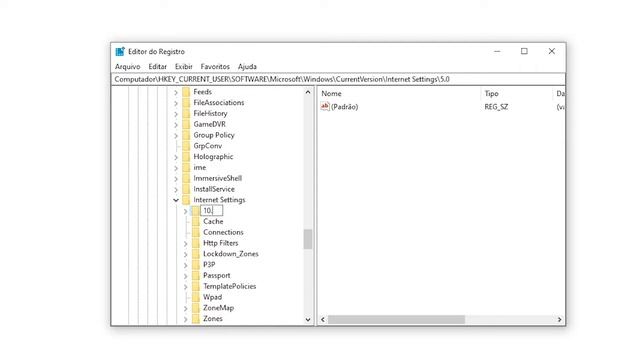Image resolution: width=640 pixels, height=360 pixels.
Task: Click the ImmersiveShell folder icon
Action: coord(186,178)
